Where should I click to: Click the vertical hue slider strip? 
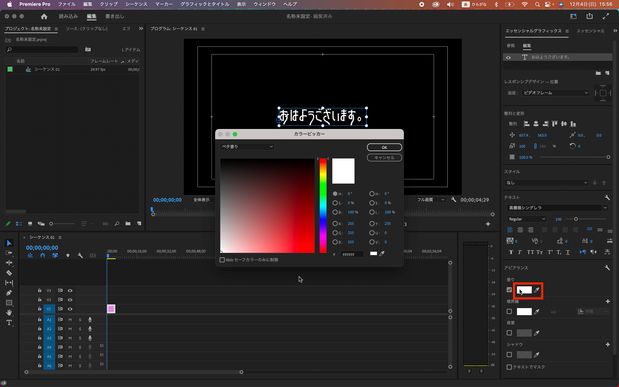pyautogui.click(x=323, y=206)
